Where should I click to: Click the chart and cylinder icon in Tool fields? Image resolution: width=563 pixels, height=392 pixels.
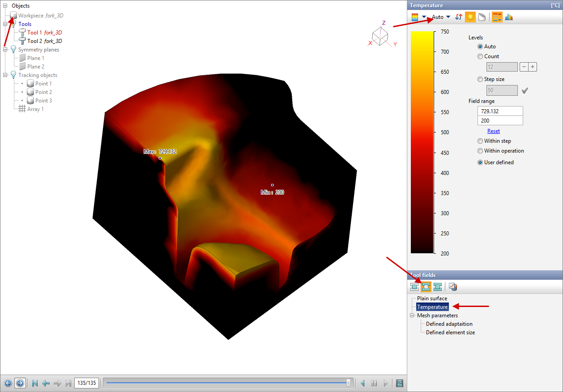453,287
